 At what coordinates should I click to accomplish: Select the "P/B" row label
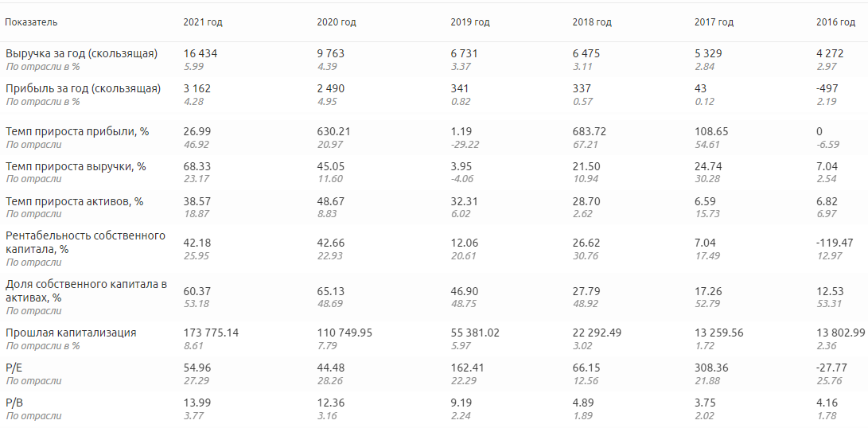(14, 403)
